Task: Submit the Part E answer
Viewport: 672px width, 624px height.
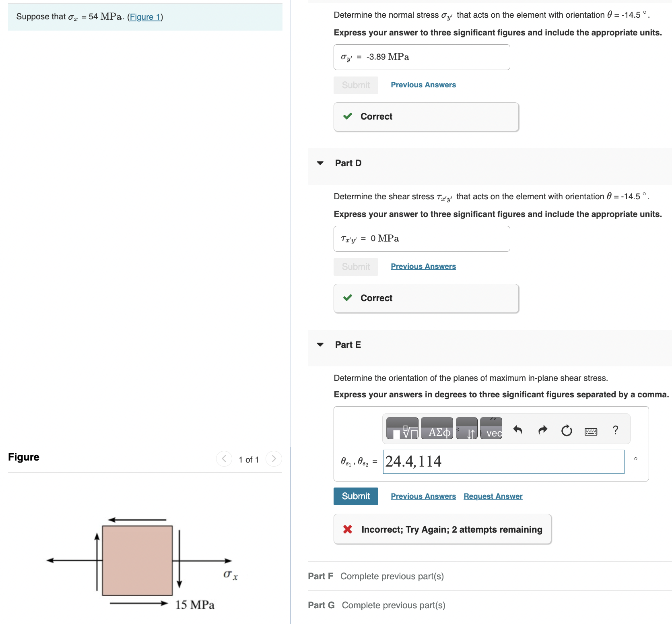Action: tap(355, 496)
